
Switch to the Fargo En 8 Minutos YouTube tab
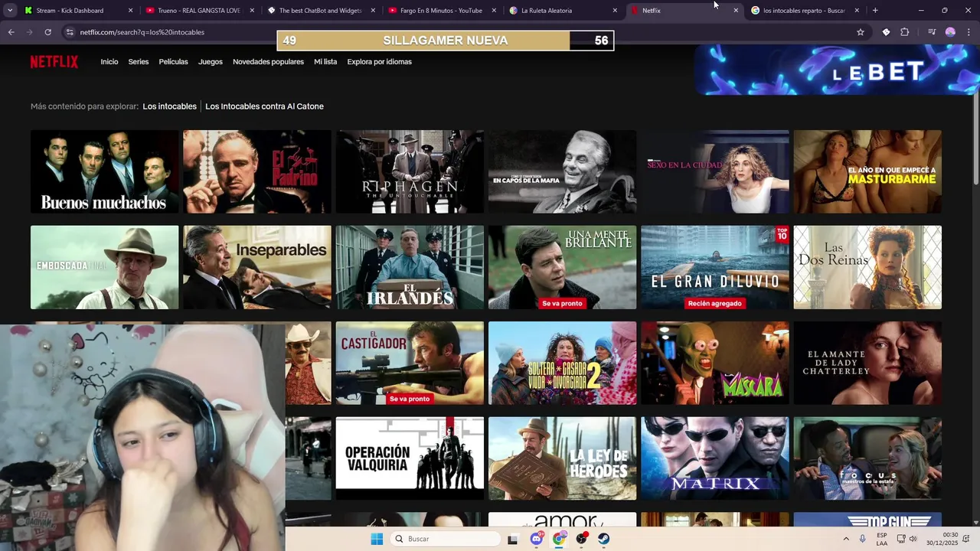click(441, 11)
